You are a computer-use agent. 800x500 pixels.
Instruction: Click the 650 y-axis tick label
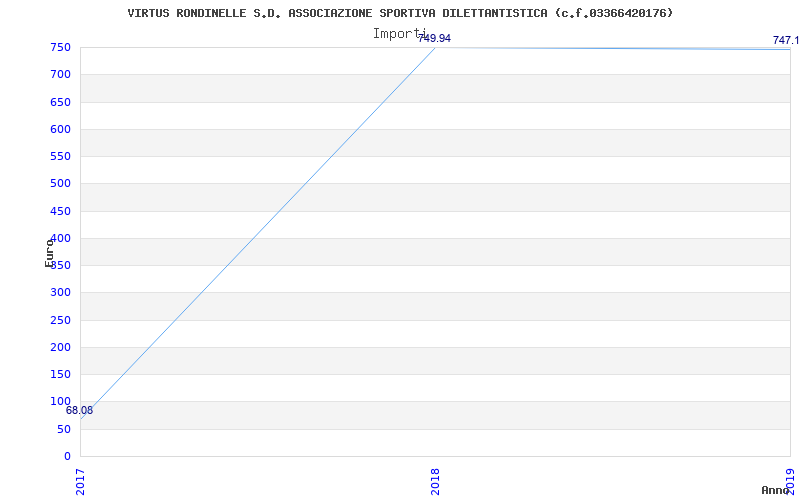point(60,102)
